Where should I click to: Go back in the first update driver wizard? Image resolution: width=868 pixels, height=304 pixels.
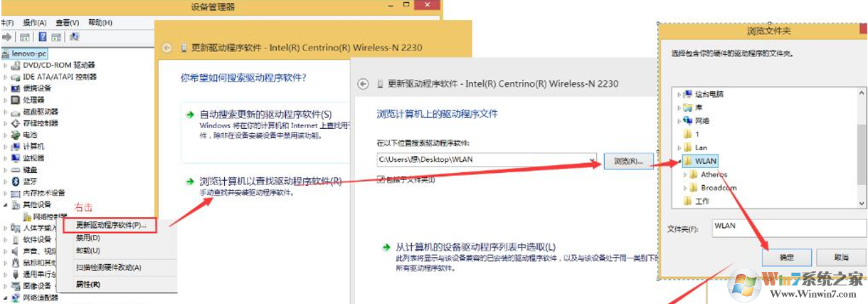coord(167,48)
